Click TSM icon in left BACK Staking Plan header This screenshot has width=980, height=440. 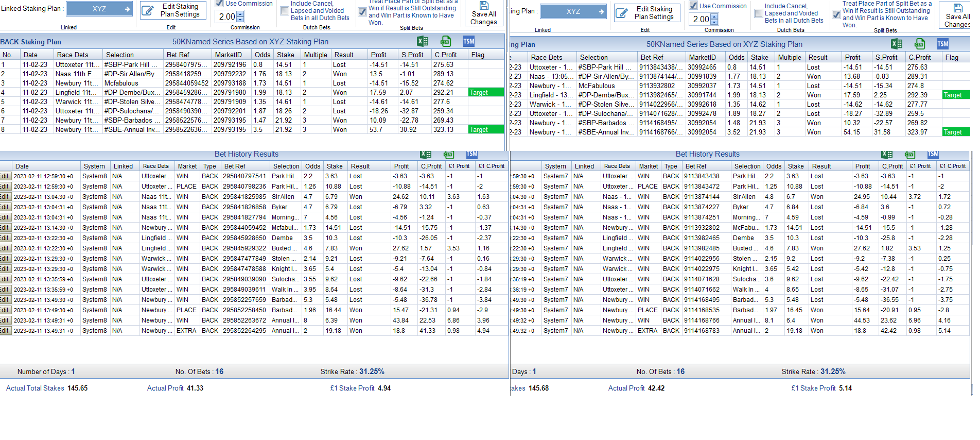click(x=469, y=42)
